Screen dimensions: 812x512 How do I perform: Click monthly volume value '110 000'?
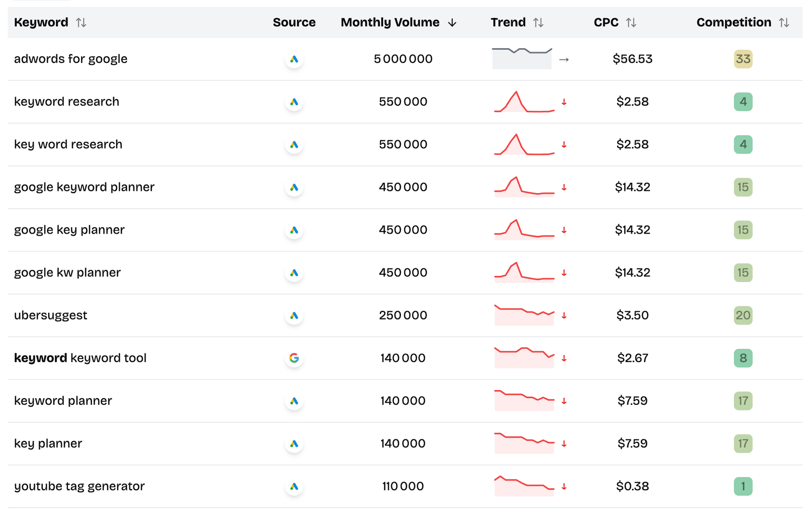tap(403, 486)
